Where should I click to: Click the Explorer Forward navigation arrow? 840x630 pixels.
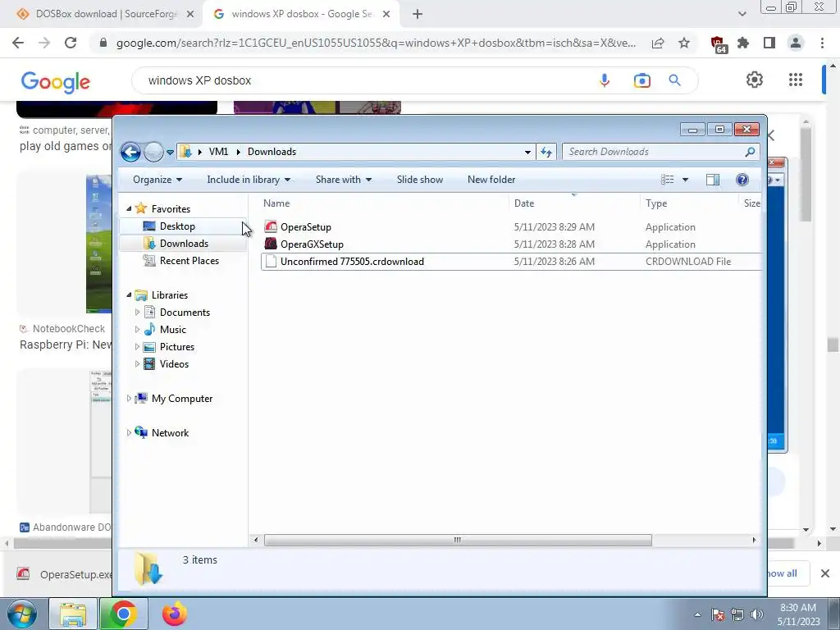click(153, 152)
